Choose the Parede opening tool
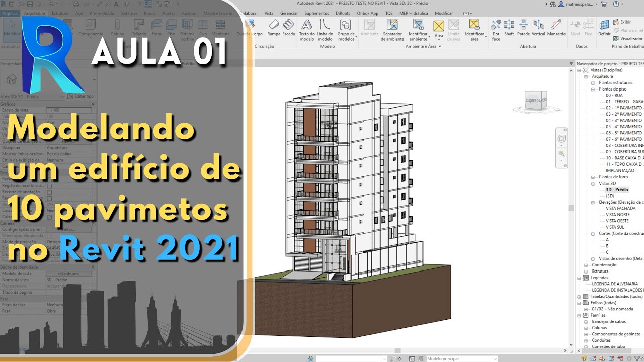The height and width of the screenshot is (362, 644). point(524,28)
